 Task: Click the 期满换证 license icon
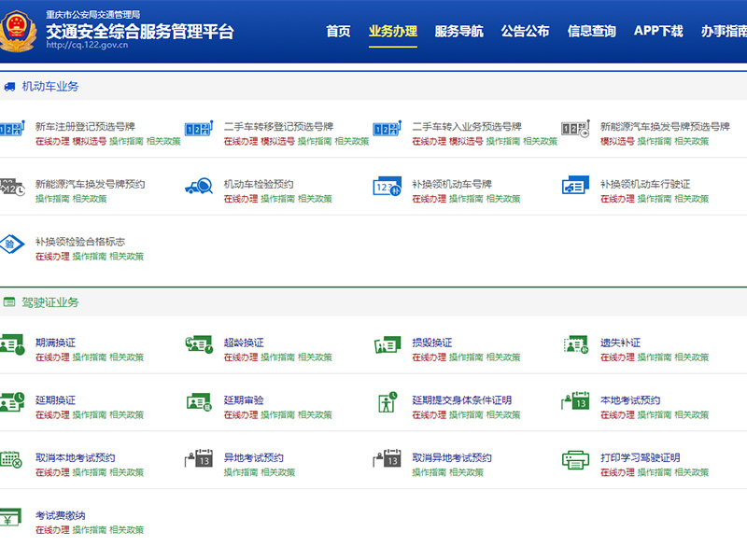(12, 346)
